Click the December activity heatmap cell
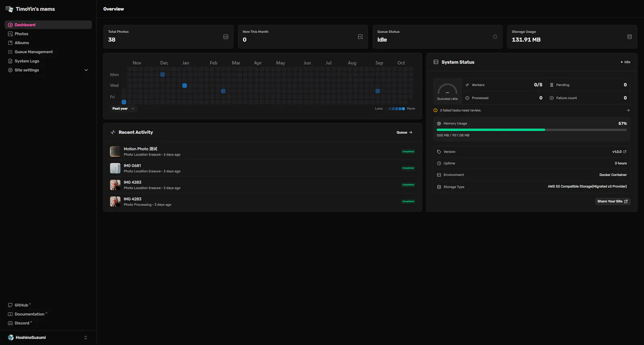The image size is (644, 345). click(x=163, y=74)
